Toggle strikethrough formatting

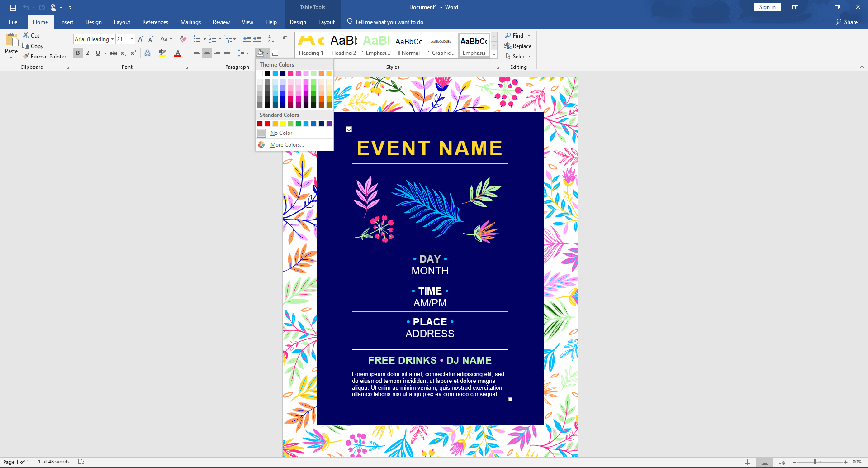(113, 53)
